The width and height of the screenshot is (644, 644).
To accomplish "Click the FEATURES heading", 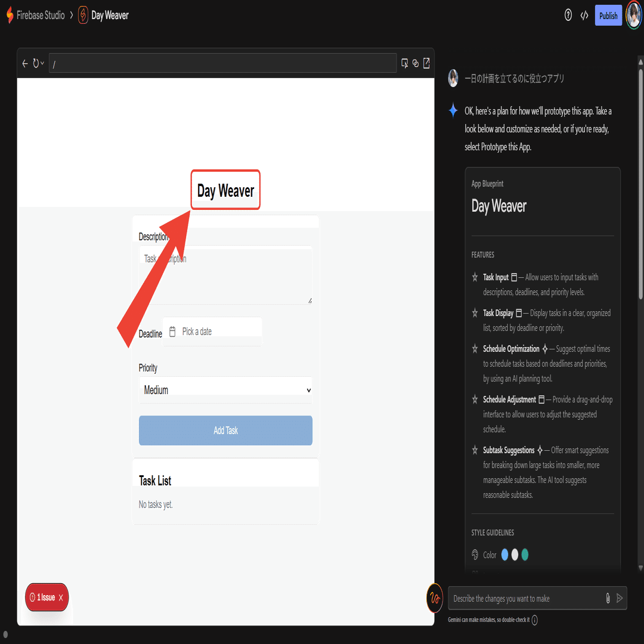I will coord(482,255).
